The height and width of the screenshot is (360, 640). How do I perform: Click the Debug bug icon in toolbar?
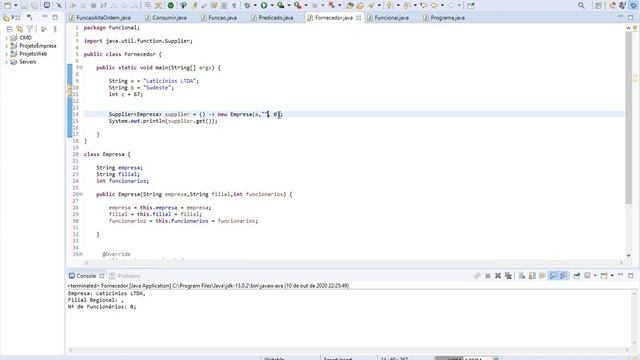coord(247,5)
